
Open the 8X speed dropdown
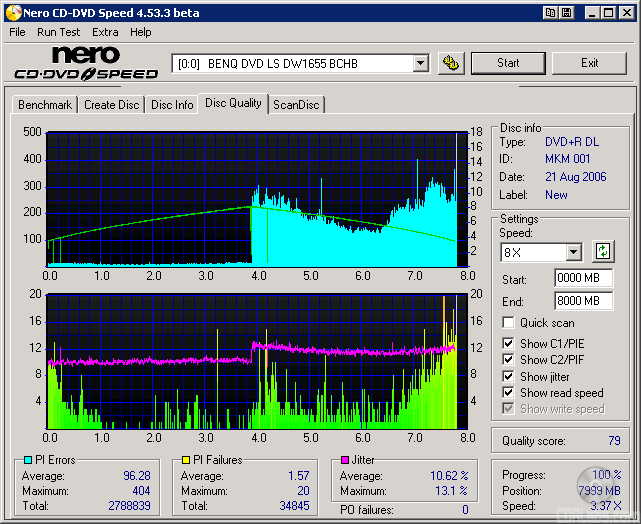pyautogui.click(x=573, y=252)
